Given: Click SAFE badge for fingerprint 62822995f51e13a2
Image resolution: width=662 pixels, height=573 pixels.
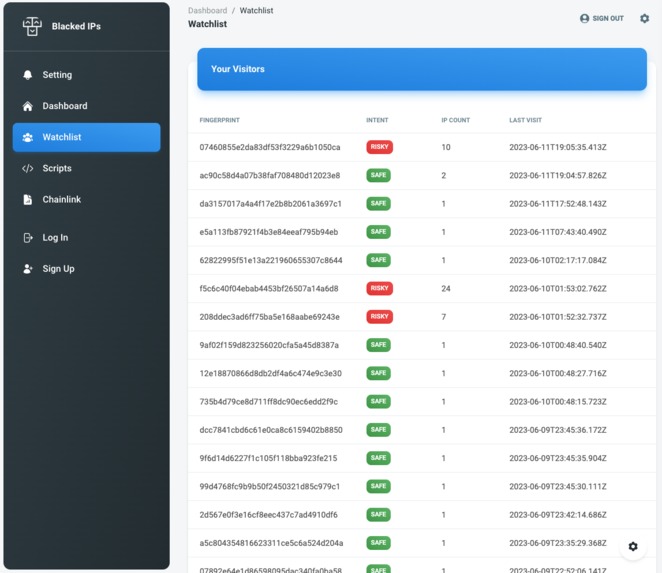Looking at the screenshot, I should 378,260.
